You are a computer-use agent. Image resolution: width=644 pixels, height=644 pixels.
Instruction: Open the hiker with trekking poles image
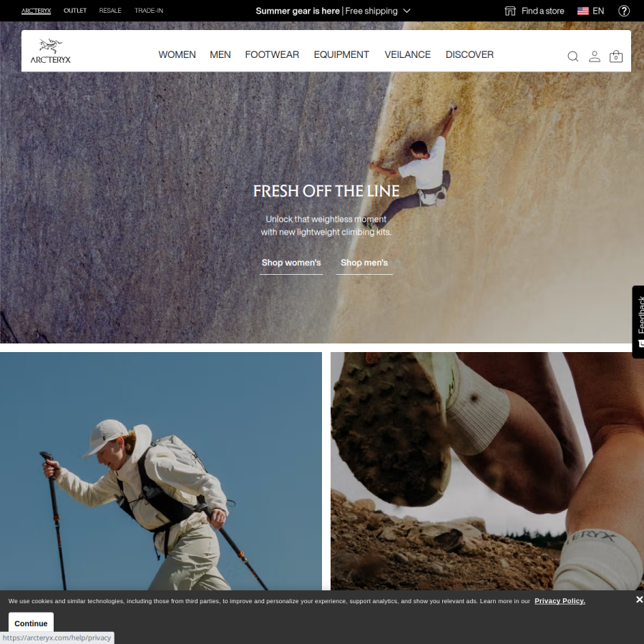click(161, 471)
